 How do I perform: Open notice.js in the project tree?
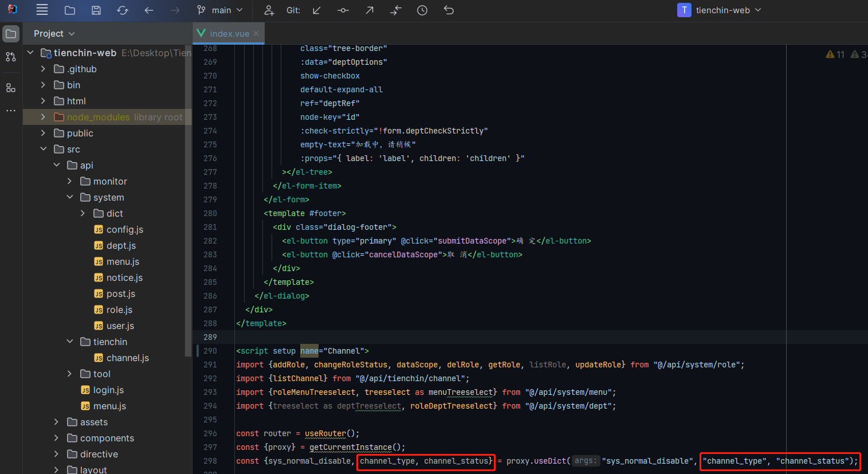coord(118,277)
